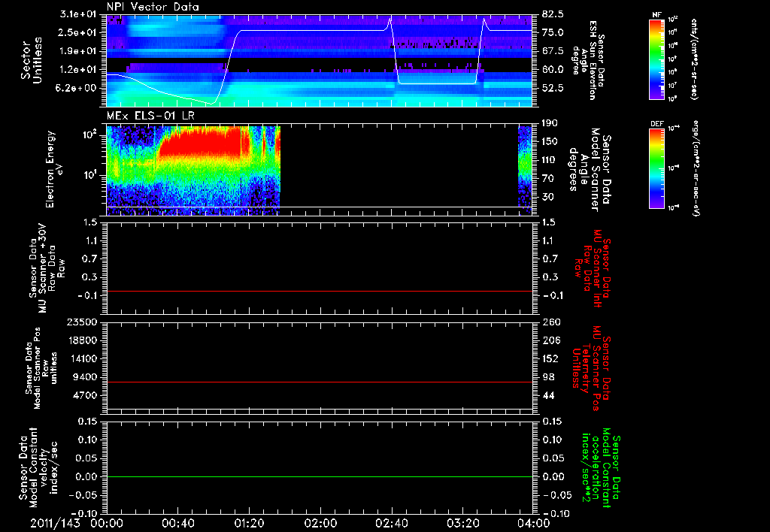
Task: Click the 01:20 time axis label
Action: [x=249, y=523]
